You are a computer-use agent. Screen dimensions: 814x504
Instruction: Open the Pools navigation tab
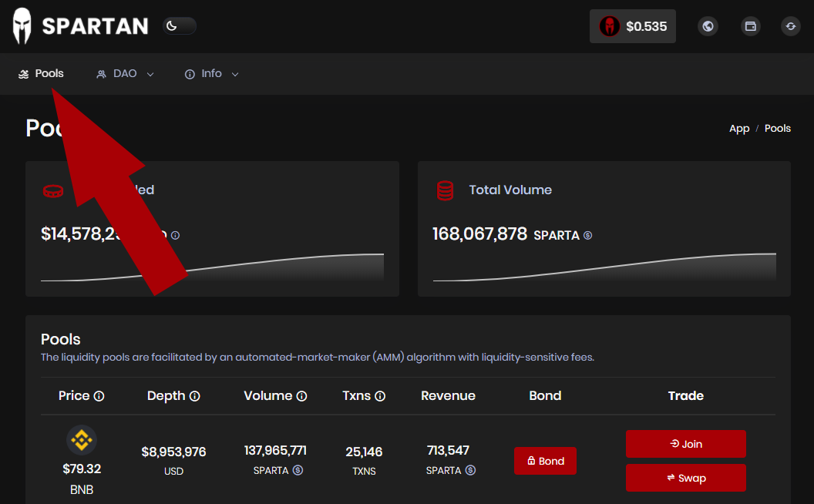coord(41,74)
